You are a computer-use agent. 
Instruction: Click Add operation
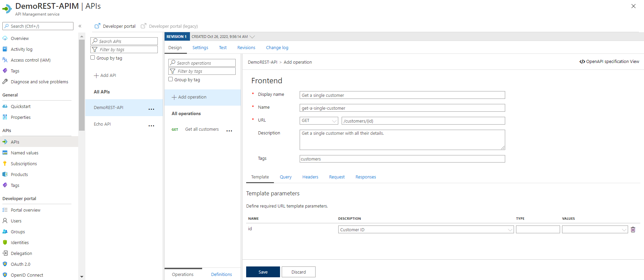(x=202, y=97)
